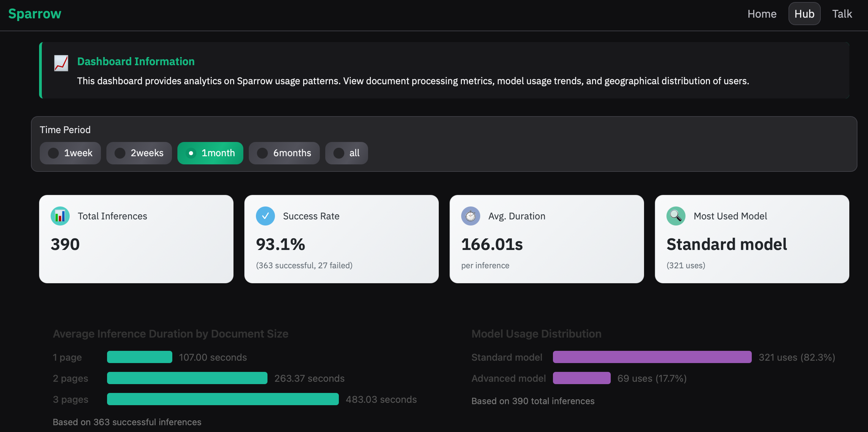Image resolution: width=868 pixels, height=432 pixels.
Task: Switch to the Talk section
Action: point(842,14)
